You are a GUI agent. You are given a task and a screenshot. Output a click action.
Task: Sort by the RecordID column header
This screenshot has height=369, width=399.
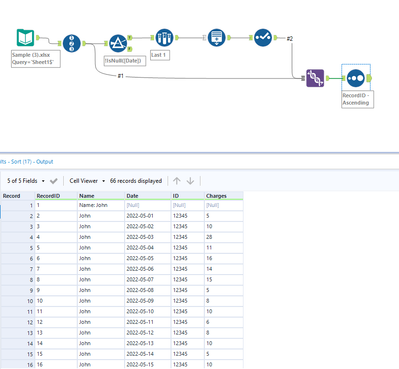coord(56,196)
